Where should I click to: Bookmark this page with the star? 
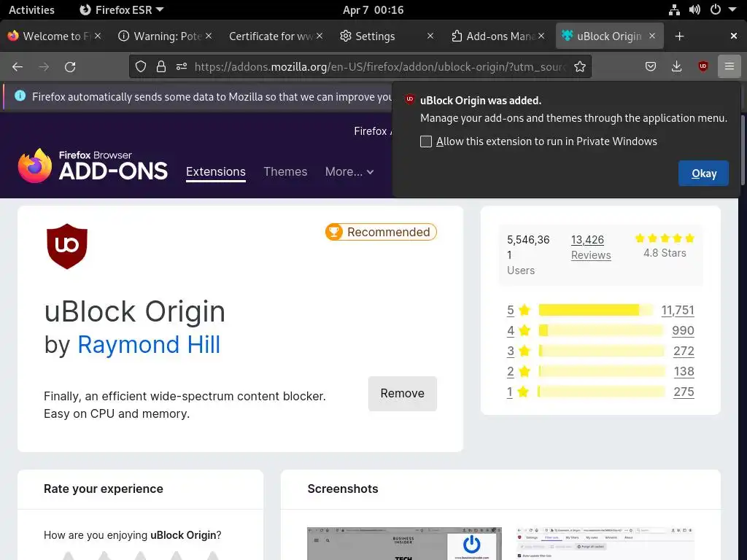point(580,66)
